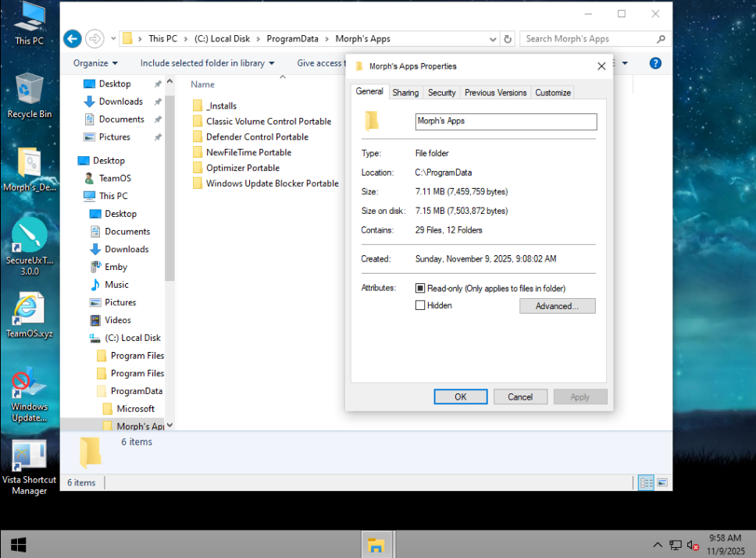Click the network tray icon
Screen dimensions: 756x558
click(676, 545)
